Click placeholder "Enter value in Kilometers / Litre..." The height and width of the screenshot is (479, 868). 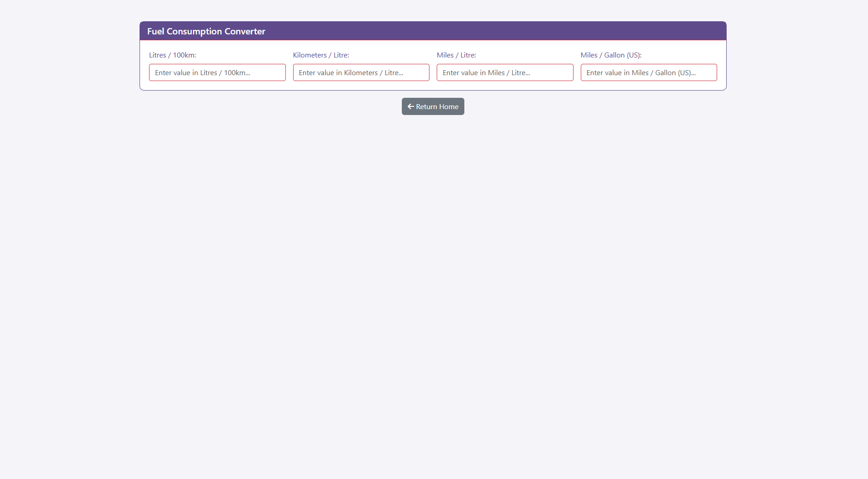click(x=351, y=73)
